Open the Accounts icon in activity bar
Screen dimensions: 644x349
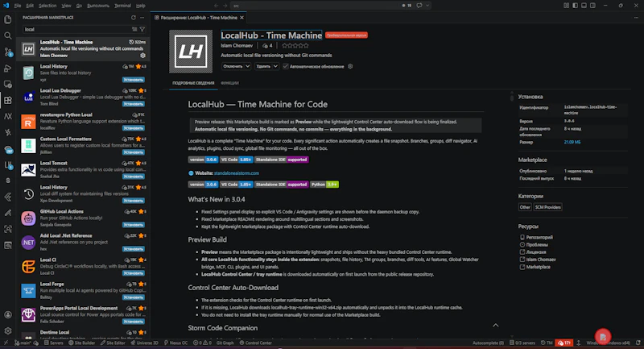(x=8, y=315)
